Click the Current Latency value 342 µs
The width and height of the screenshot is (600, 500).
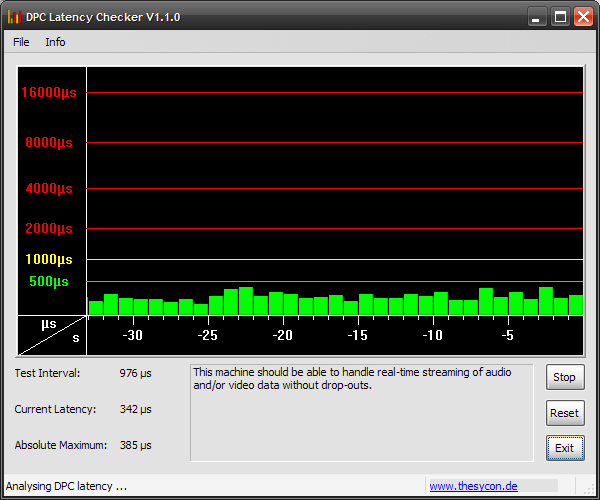coord(135,409)
